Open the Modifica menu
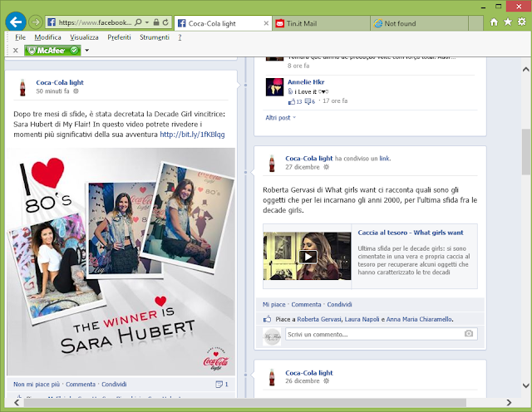This screenshot has height=412, width=532. click(x=48, y=37)
